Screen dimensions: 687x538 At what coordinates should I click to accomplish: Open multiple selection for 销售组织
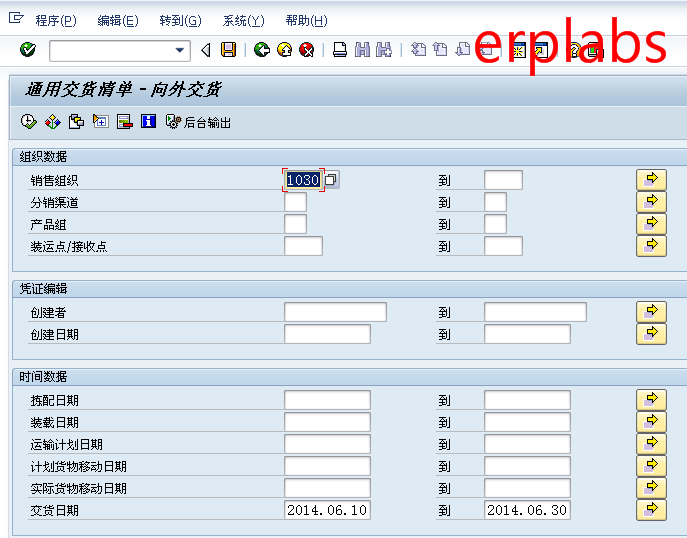pos(651,180)
